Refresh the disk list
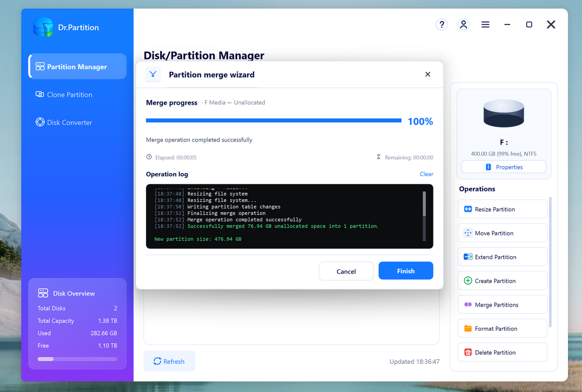Viewport: 582px width, 392px height. coord(169,361)
